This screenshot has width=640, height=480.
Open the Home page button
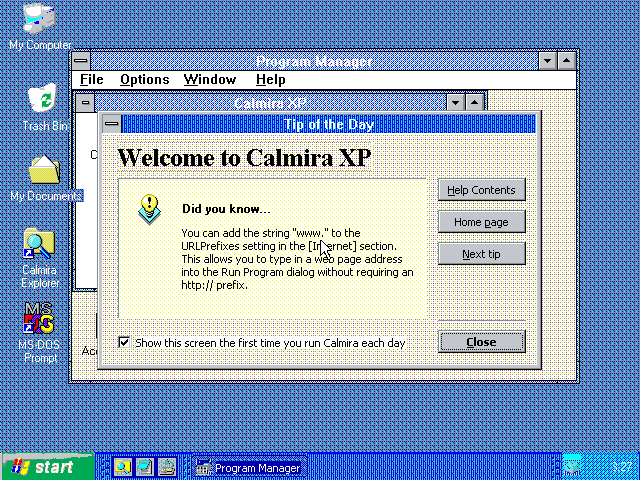click(482, 222)
